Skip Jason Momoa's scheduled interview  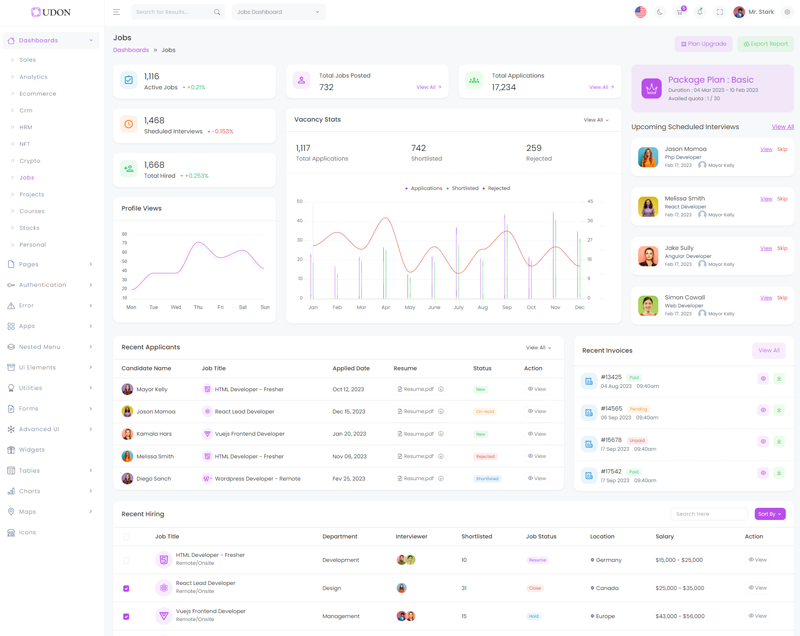782,149
